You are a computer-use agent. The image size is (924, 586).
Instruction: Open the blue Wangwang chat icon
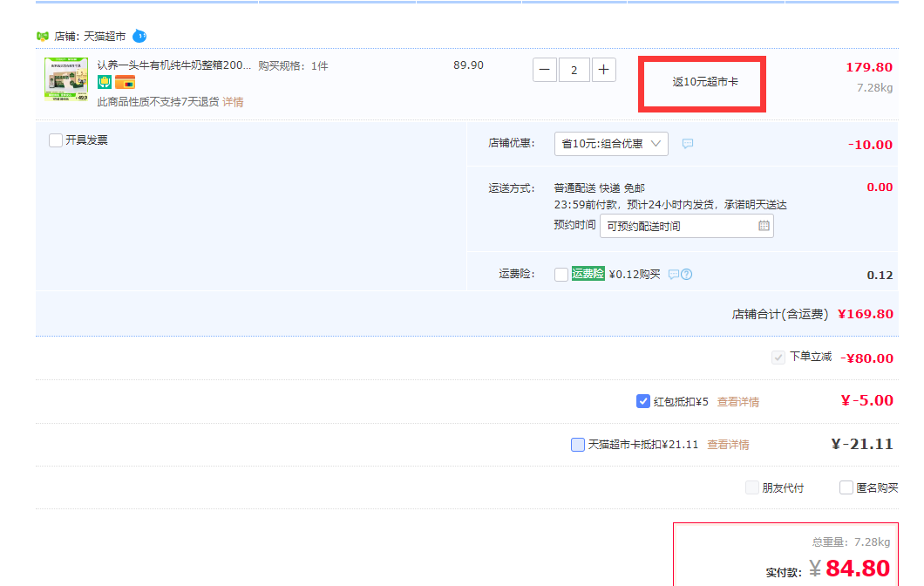pyautogui.click(x=139, y=36)
